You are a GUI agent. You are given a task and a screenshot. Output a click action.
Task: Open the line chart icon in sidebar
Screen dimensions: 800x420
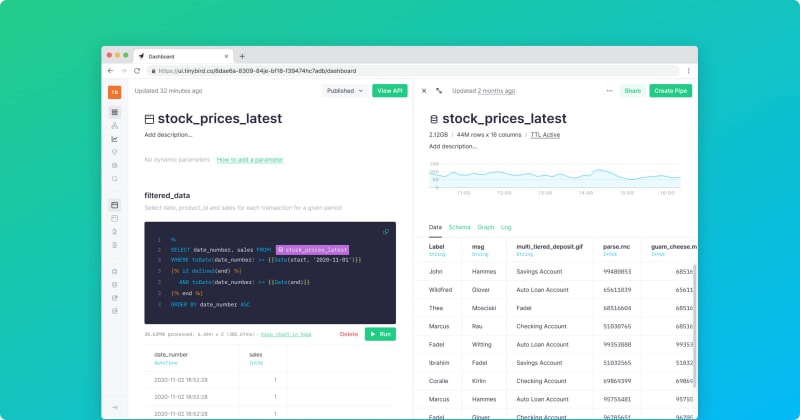[114, 139]
